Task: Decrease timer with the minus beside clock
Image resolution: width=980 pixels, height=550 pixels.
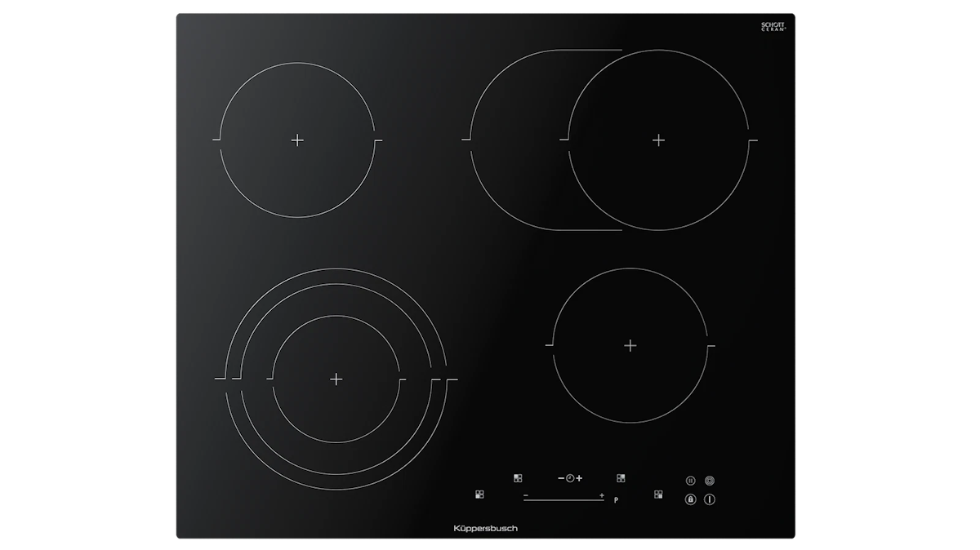Action: [561, 477]
